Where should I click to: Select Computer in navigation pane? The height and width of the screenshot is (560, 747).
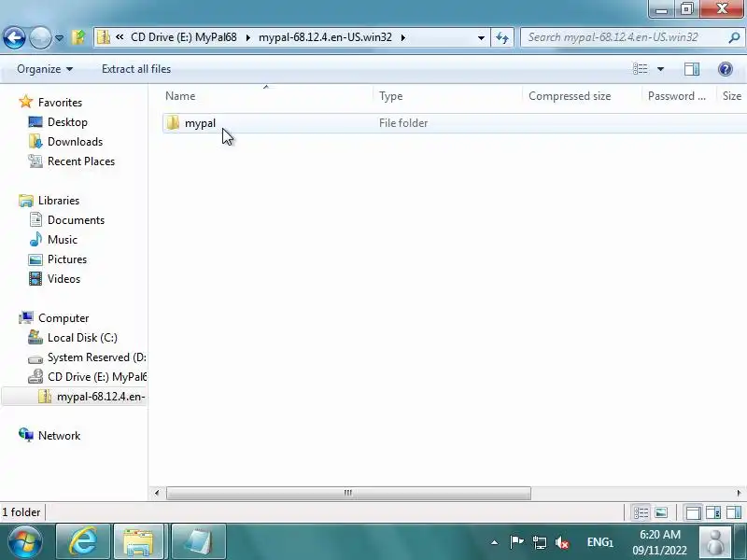[63, 318]
